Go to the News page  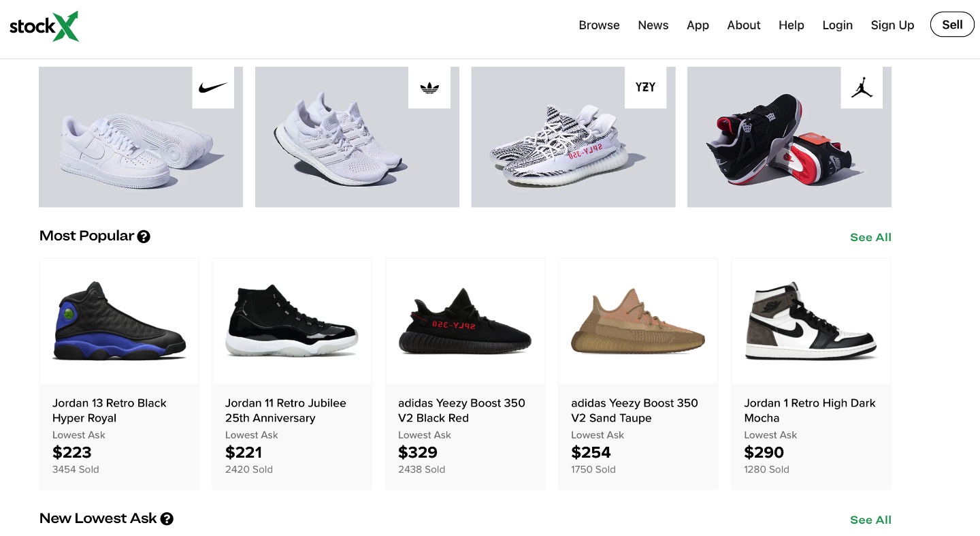click(x=653, y=25)
